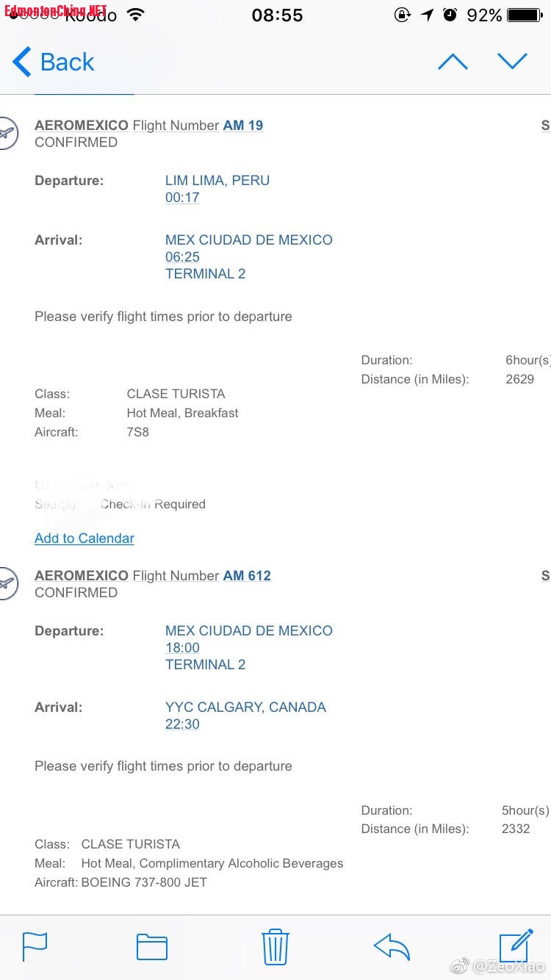The image size is (551, 980).
Task: Tap the 00:17 Lima departure time
Action: (182, 198)
